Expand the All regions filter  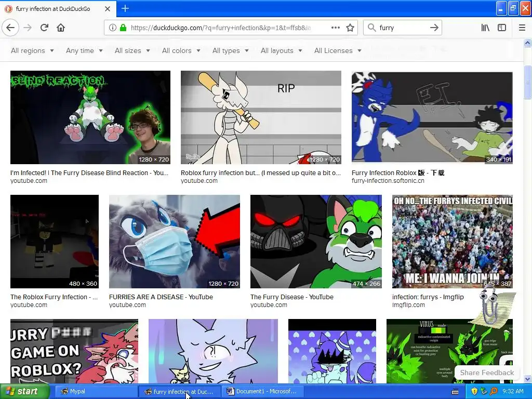click(x=32, y=50)
